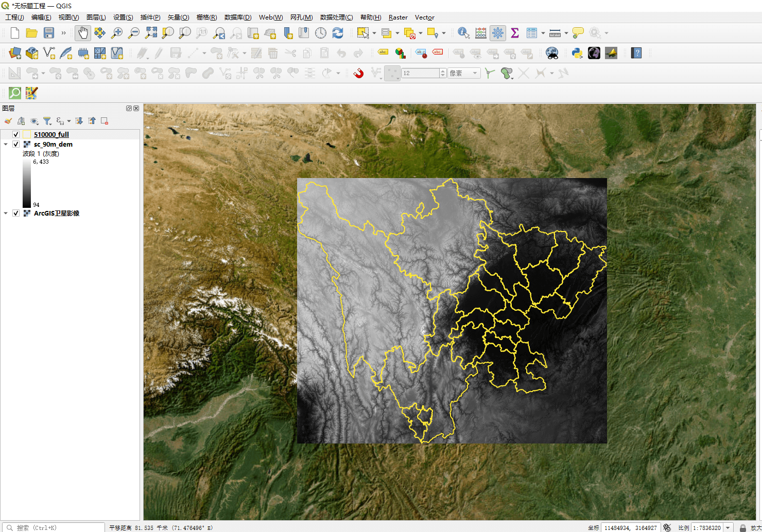Screen dimensions: 762x532
Task: Activate the Identify Features tool
Action: pyautogui.click(x=463, y=33)
